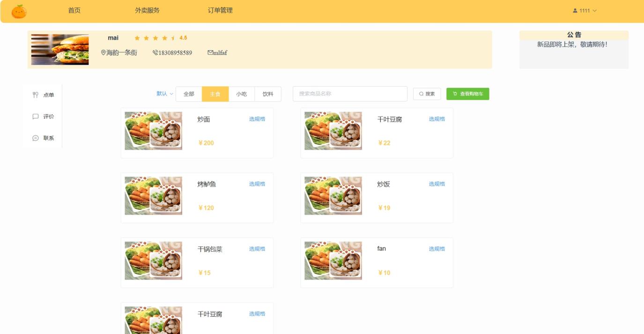Expand the 1111 account dropdown arrow

[595, 11]
